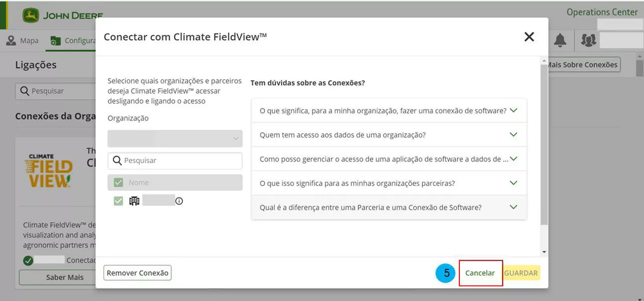Click the green connected checkmark icon
The image size is (644, 301).
pyautogui.click(x=28, y=260)
